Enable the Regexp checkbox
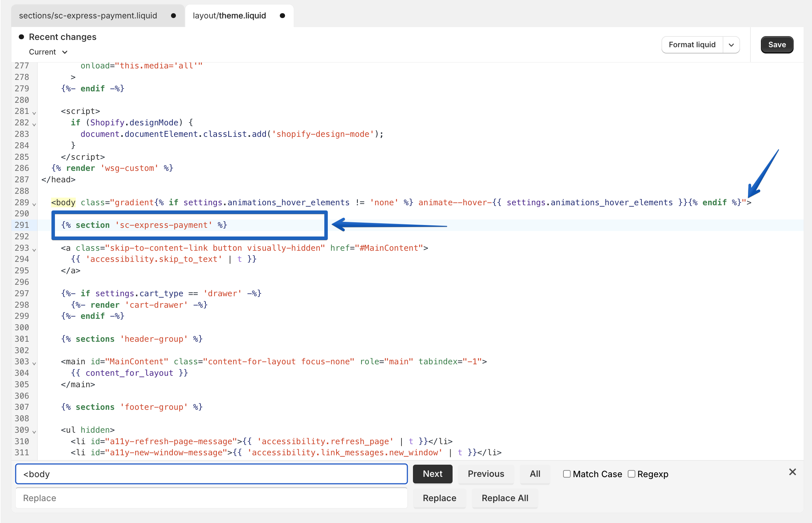Image resolution: width=812 pixels, height=523 pixels. coord(632,474)
